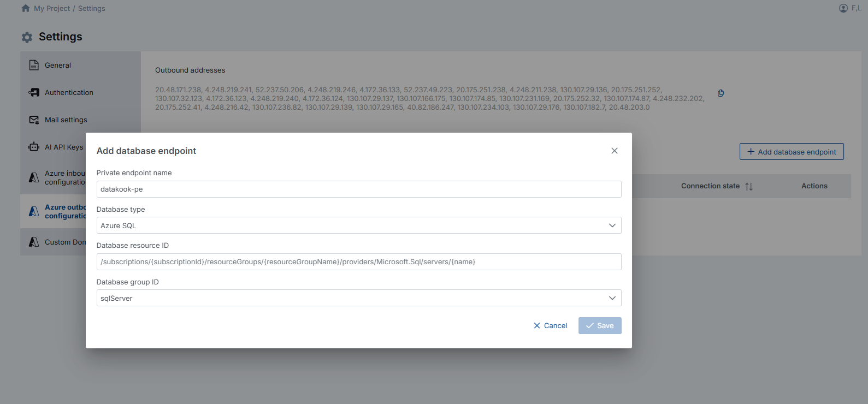Click the home icon in breadcrumb
This screenshot has height=404, width=868.
click(x=26, y=8)
